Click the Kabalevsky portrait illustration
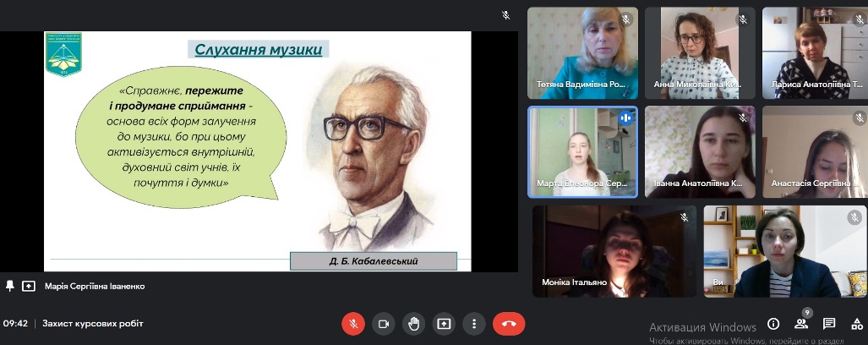 pos(371,158)
